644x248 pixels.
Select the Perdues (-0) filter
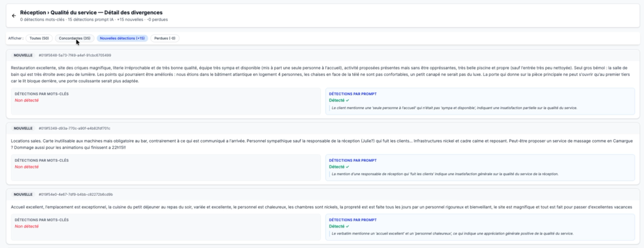click(165, 38)
